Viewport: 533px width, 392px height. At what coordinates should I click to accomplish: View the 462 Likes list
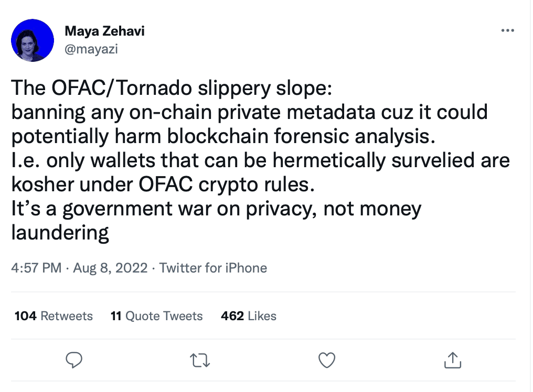[249, 316]
